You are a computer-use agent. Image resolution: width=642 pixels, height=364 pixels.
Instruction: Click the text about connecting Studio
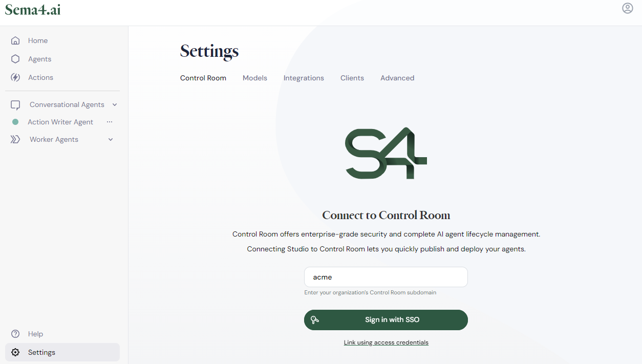pyautogui.click(x=386, y=249)
